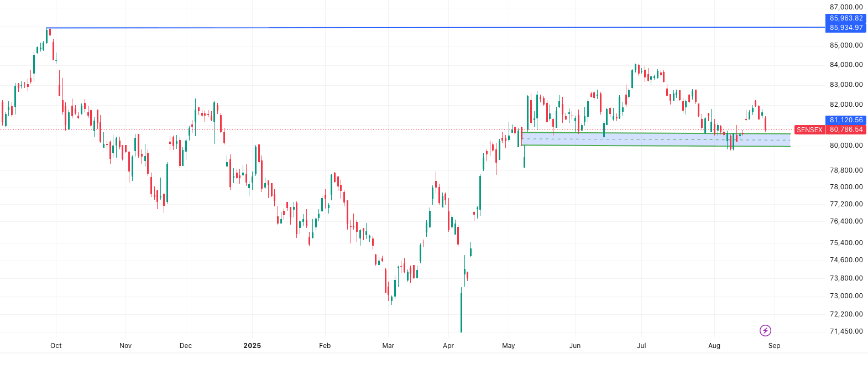Select the SENSEX symbol label
Screen dimensions: 868x374
pyautogui.click(x=809, y=129)
